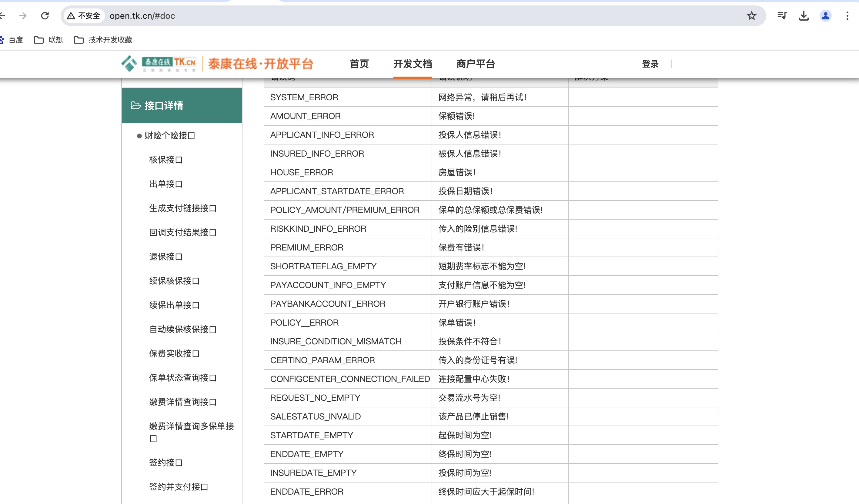Click the REQUEST_NO_EMPTY code cell
The width and height of the screenshot is (859, 504).
pyautogui.click(x=348, y=397)
